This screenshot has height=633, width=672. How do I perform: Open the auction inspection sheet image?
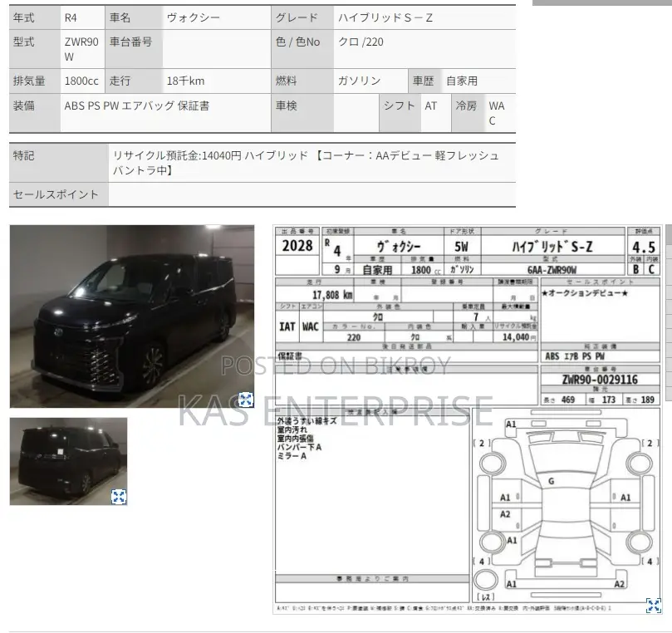tap(468, 420)
